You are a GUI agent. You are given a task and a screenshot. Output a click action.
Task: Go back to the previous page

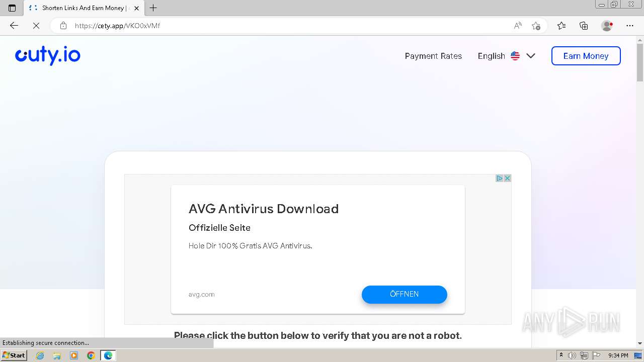(x=14, y=26)
